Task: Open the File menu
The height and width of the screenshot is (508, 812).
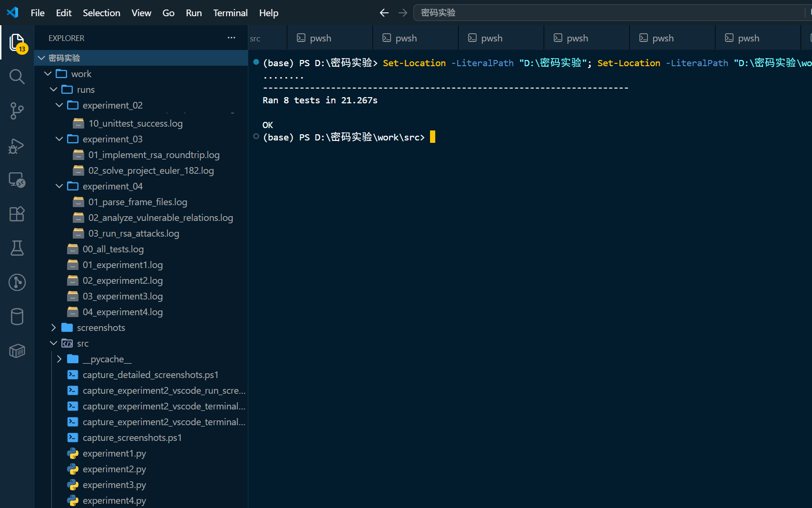Action: point(38,13)
